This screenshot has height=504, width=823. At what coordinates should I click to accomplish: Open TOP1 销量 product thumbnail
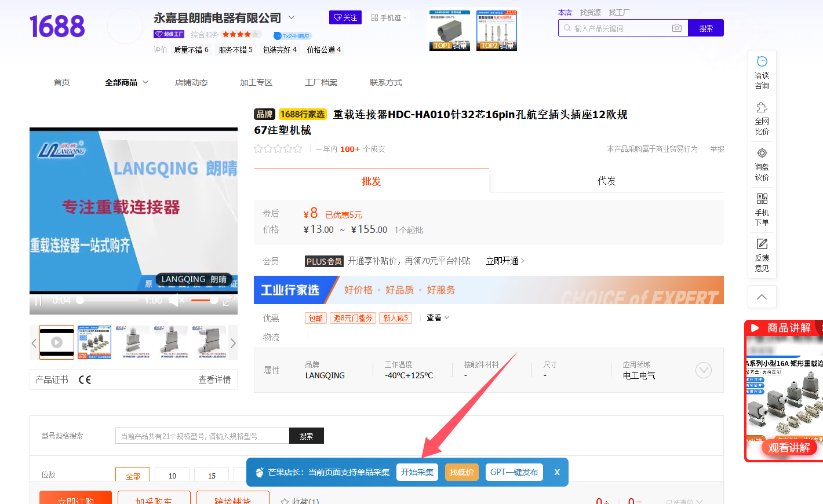pyautogui.click(x=450, y=30)
